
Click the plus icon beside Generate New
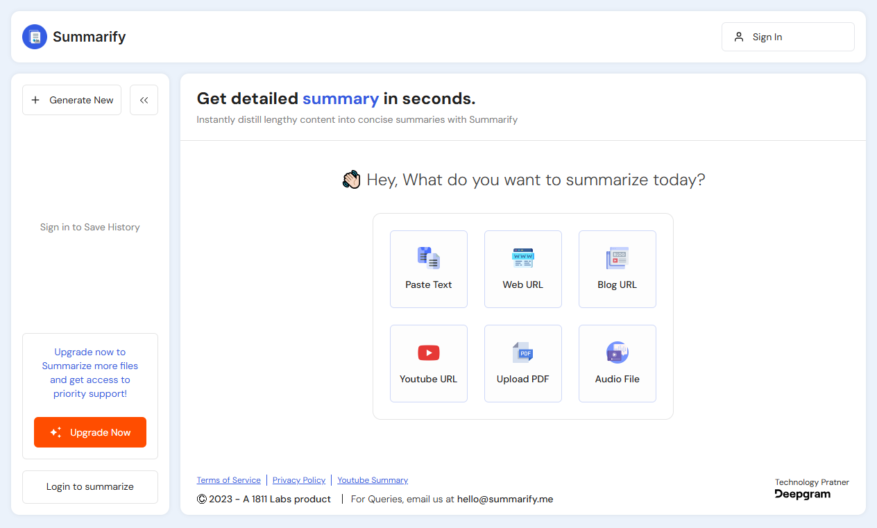pyautogui.click(x=35, y=100)
